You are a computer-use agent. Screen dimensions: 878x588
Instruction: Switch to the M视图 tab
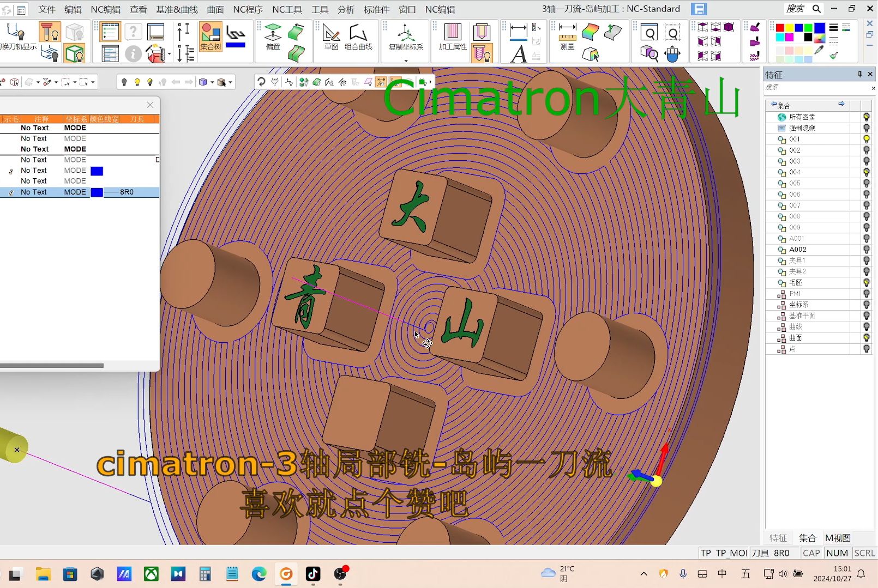click(837, 538)
